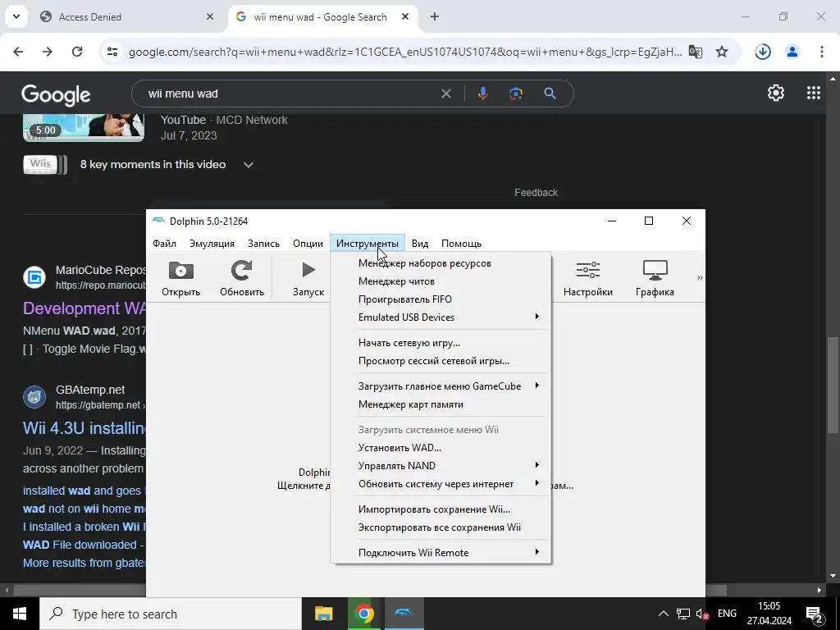Close the wii menu wad Google Search tab

[405, 16]
